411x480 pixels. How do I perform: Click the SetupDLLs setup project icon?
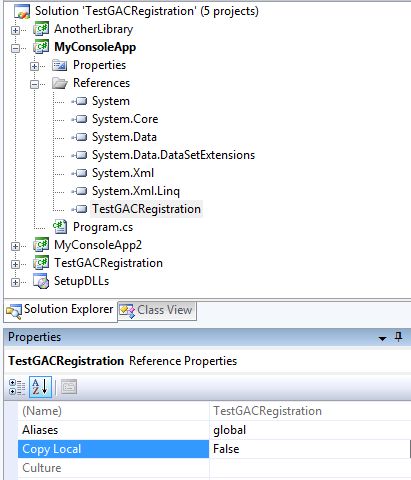[x=41, y=281]
